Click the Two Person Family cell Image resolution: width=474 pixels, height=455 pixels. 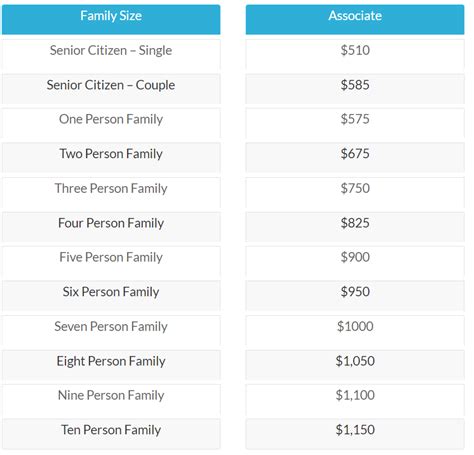tap(111, 158)
